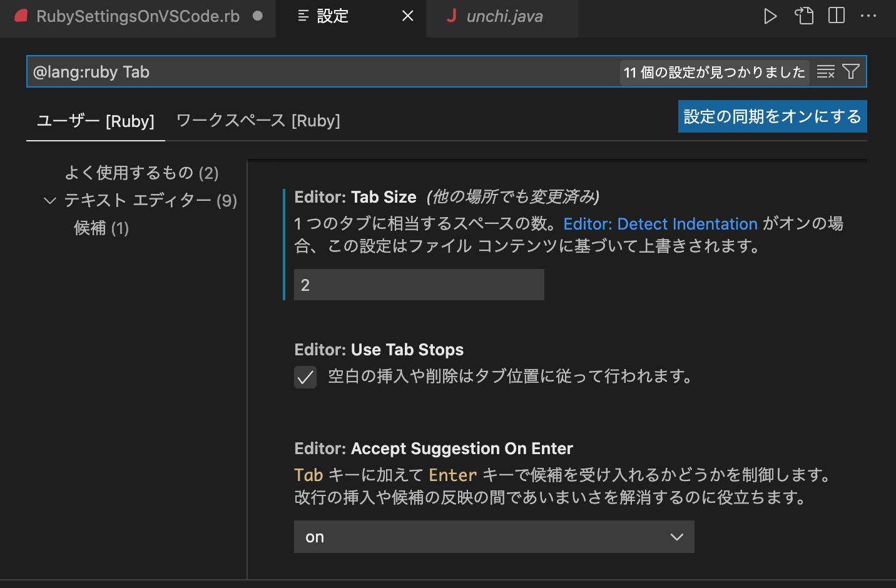Click the Tab Size value field
The image size is (896, 588).
pos(419,284)
